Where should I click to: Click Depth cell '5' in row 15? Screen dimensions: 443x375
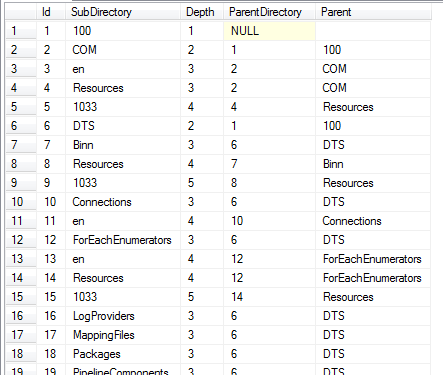(202, 297)
